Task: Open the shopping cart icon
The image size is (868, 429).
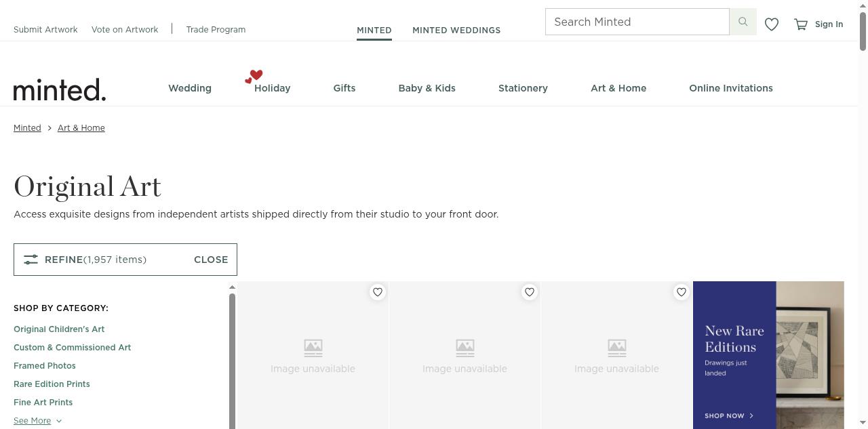Action: (x=801, y=24)
